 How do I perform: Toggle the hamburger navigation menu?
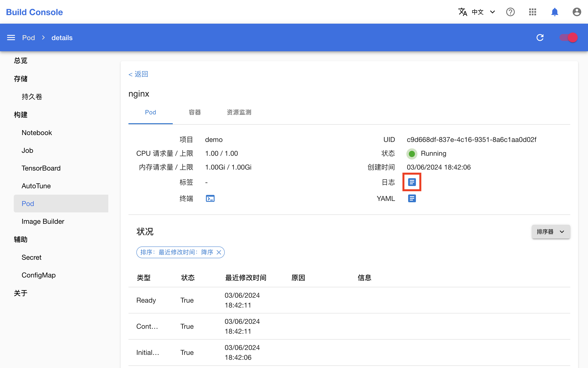pos(11,37)
